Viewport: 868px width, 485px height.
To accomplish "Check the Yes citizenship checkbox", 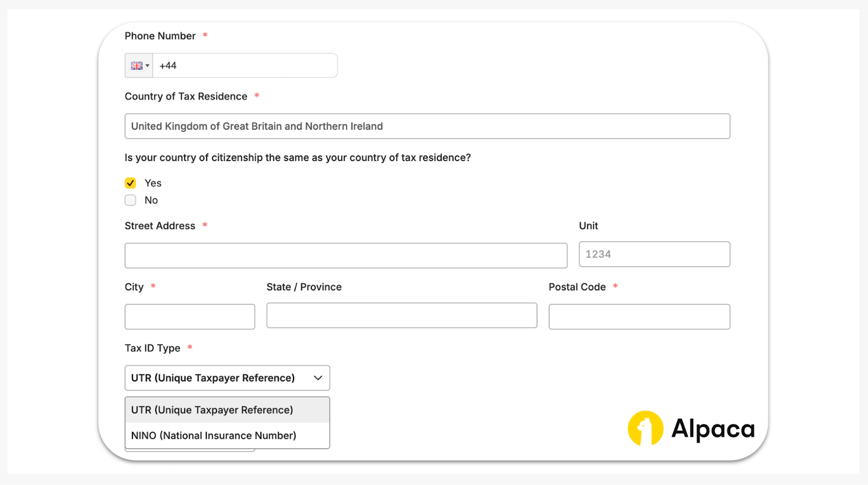I will point(130,183).
